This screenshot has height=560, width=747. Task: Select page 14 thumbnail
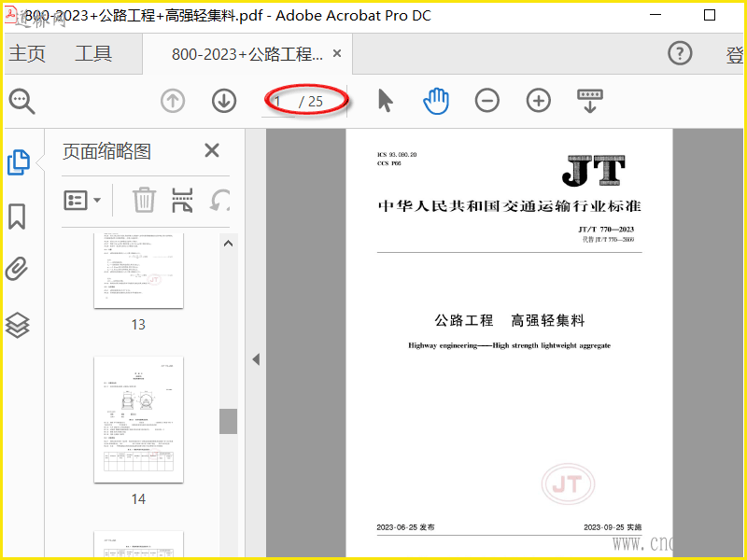pyautogui.click(x=138, y=419)
